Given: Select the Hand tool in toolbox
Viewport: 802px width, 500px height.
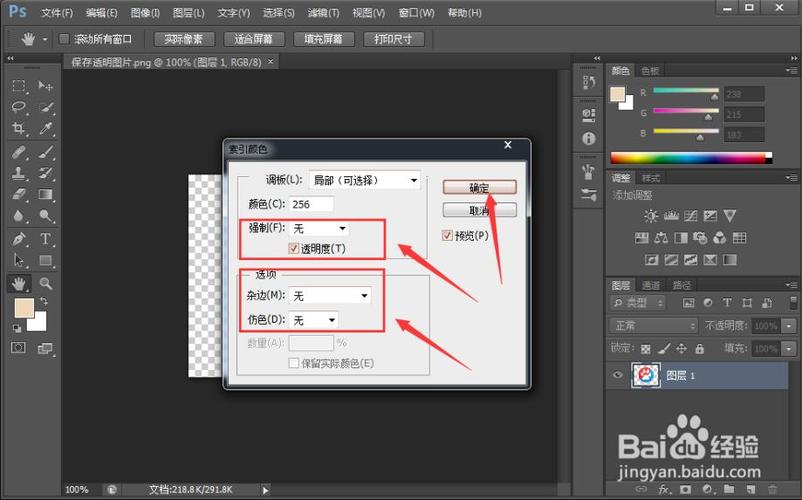Looking at the screenshot, I should click(x=19, y=283).
